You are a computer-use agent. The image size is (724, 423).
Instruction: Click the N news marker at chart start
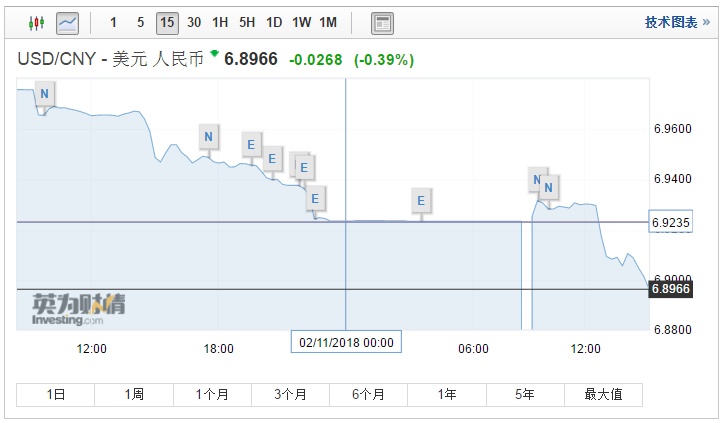pos(44,94)
